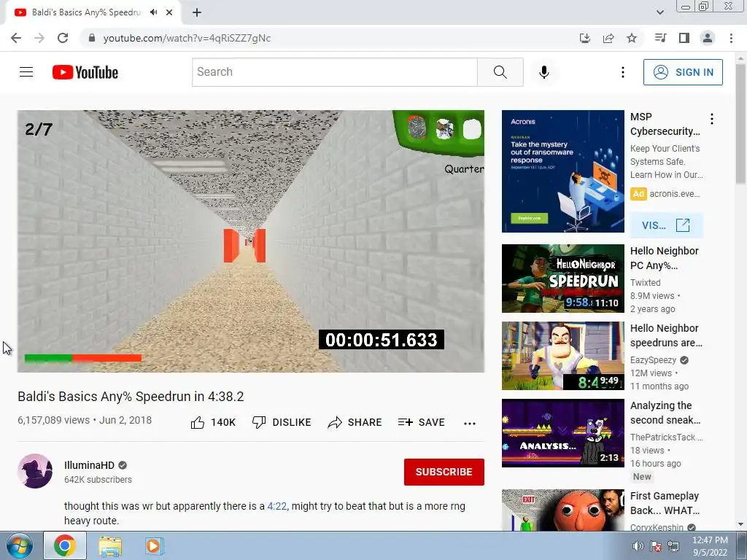Dislike the video

(x=282, y=422)
